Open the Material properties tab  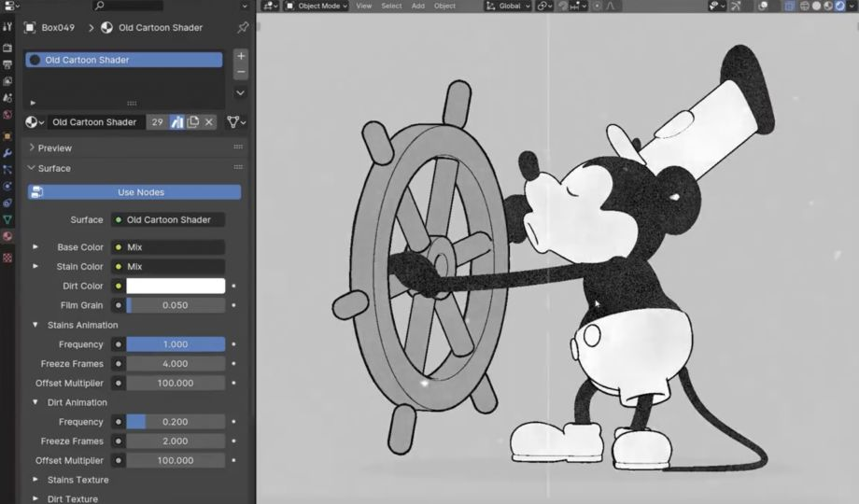coord(7,237)
